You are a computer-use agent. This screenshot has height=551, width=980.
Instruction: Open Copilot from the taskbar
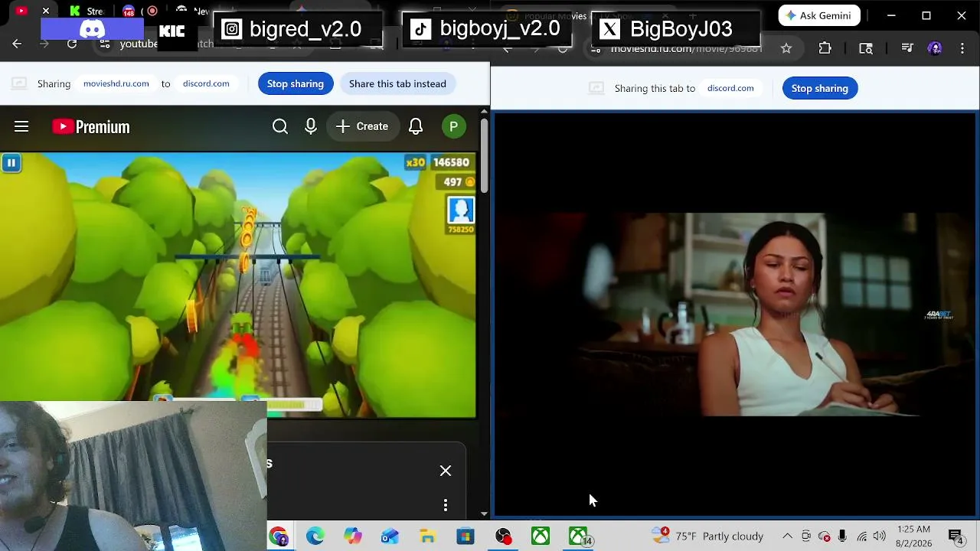pyautogui.click(x=353, y=536)
